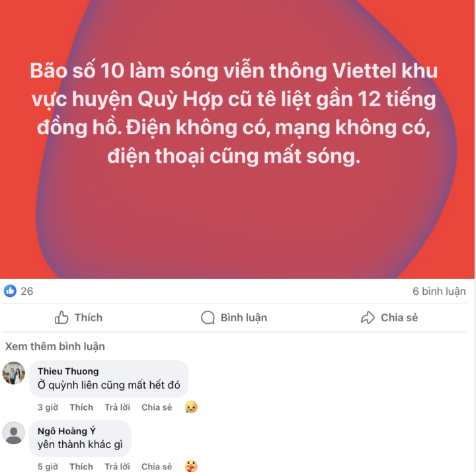
Task: Like the post with Thích button
Action: [x=79, y=317]
